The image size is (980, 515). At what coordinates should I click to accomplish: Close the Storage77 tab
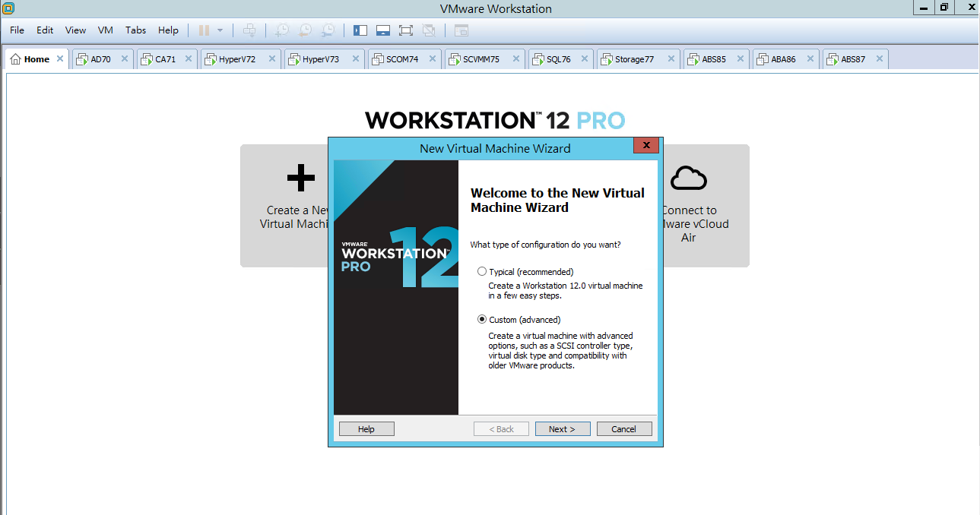tap(671, 58)
